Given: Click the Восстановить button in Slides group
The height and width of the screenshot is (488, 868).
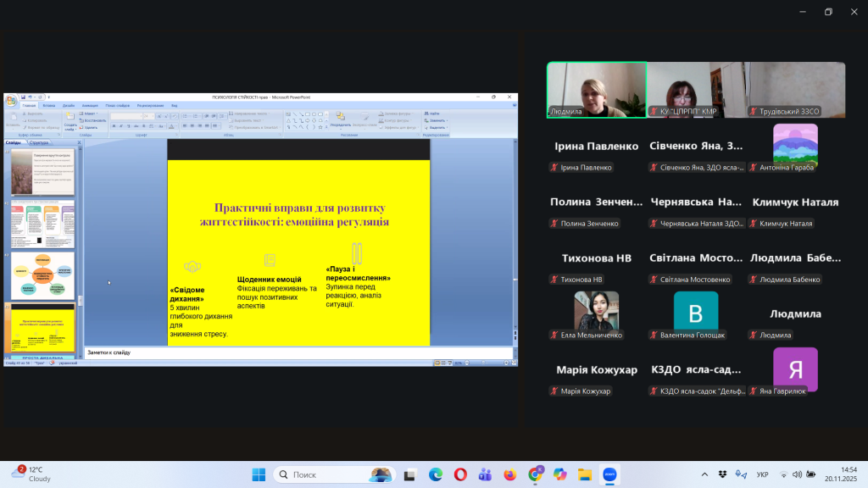Looking at the screenshot, I should click(x=93, y=120).
